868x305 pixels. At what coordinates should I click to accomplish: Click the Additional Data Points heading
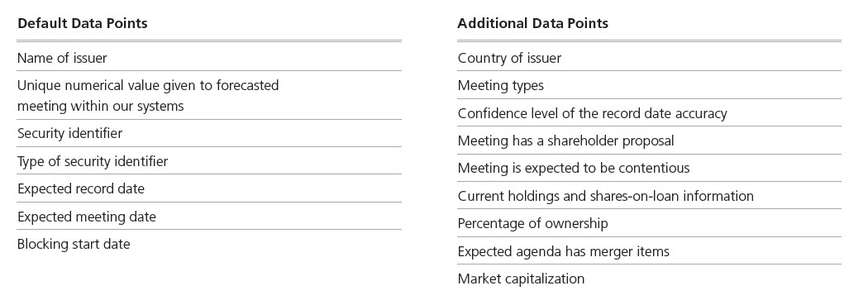point(532,23)
